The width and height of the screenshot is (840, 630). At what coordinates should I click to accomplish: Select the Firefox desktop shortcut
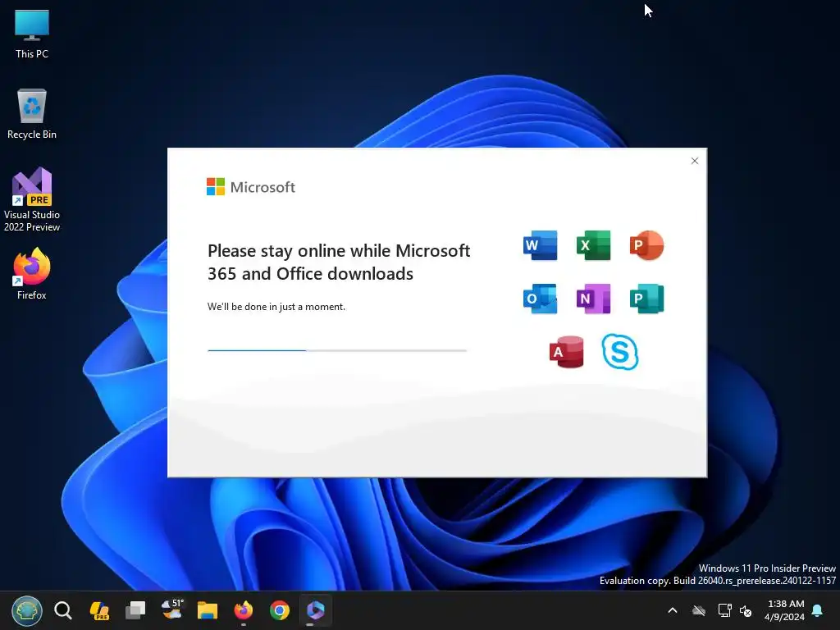tap(32, 274)
